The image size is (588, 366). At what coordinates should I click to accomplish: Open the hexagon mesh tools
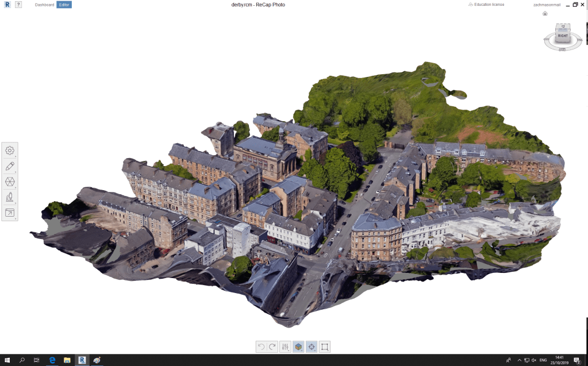click(10, 182)
